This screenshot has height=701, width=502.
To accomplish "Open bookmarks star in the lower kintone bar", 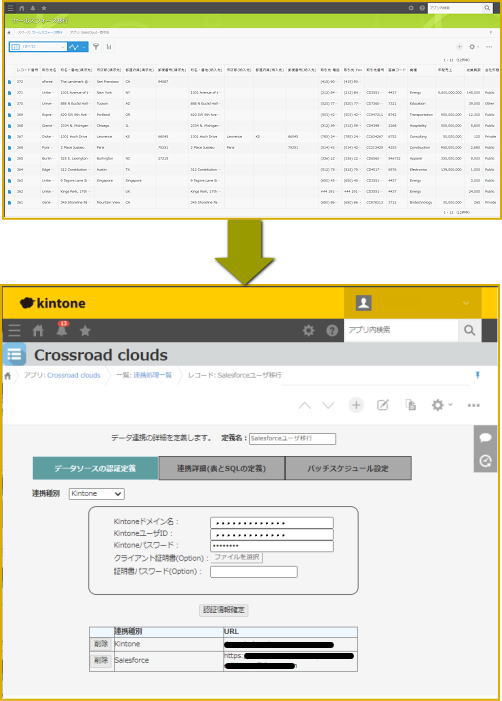I will (85, 331).
